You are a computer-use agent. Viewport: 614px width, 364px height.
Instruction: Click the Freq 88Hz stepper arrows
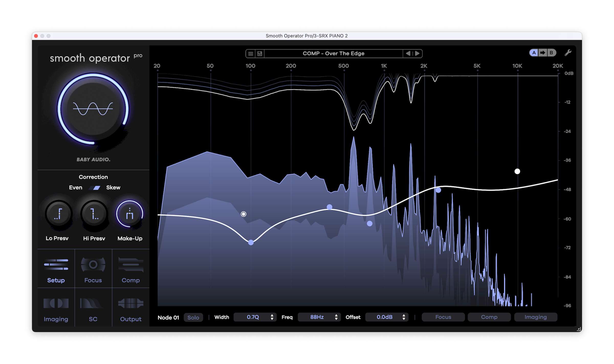click(336, 317)
